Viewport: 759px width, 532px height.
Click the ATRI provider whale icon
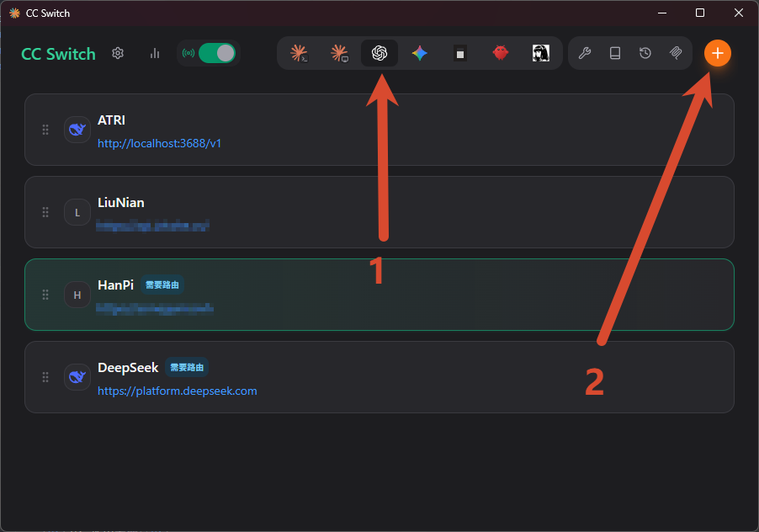click(x=77, y=130)
